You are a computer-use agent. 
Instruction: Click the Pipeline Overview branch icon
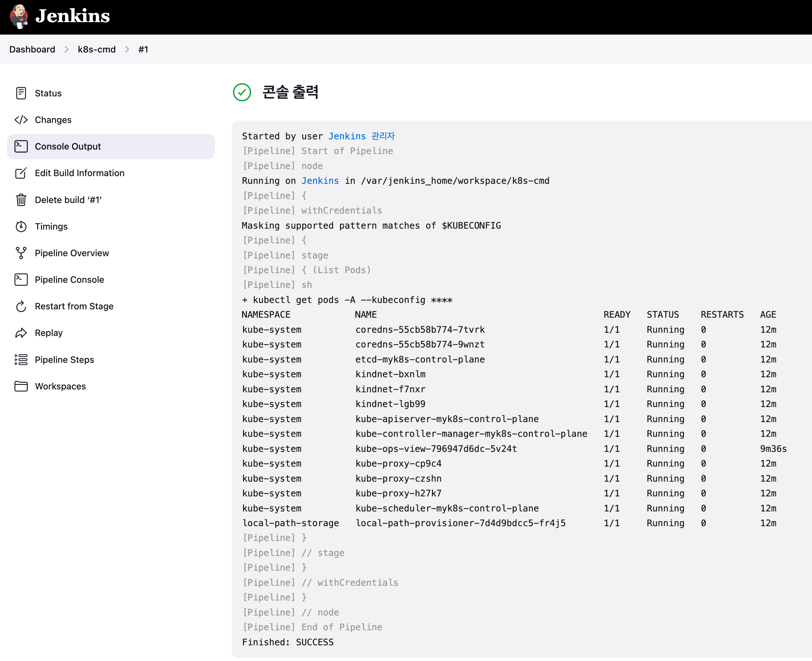[x=21, y=253]
